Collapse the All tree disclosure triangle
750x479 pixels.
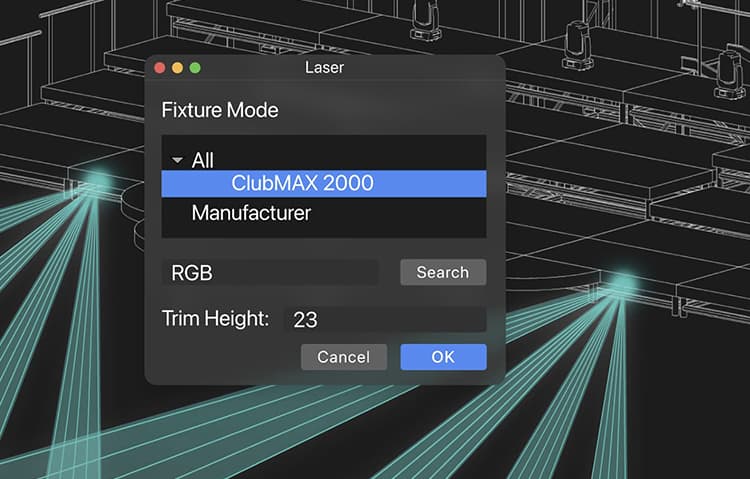pos(177,160)
